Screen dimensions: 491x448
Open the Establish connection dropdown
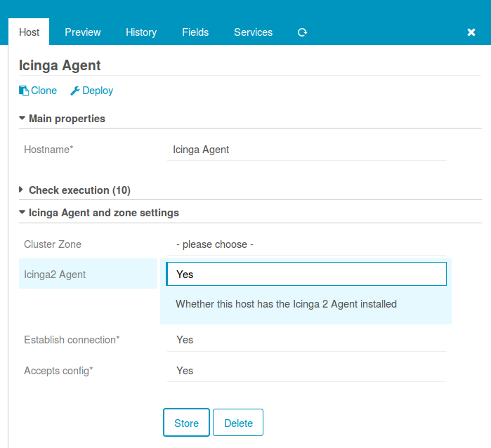(306, 340)
